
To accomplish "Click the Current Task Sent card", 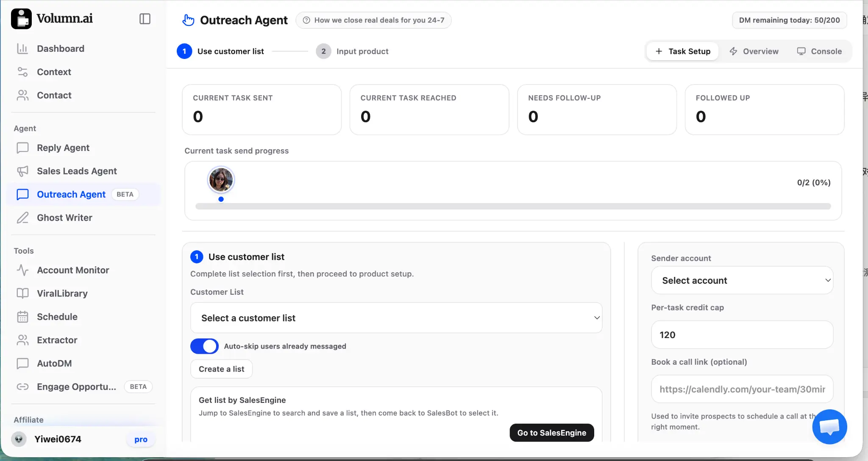I will point(262,109).
